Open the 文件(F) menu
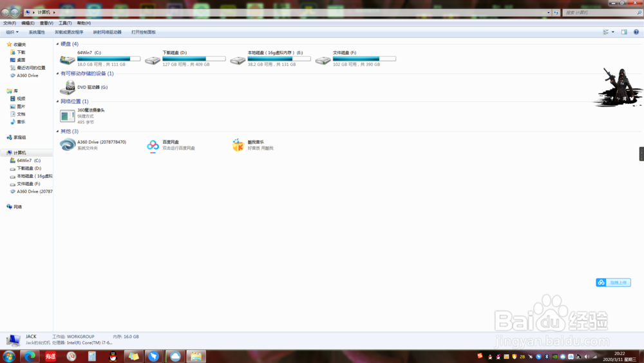The image size is (644, 363). 10,23
